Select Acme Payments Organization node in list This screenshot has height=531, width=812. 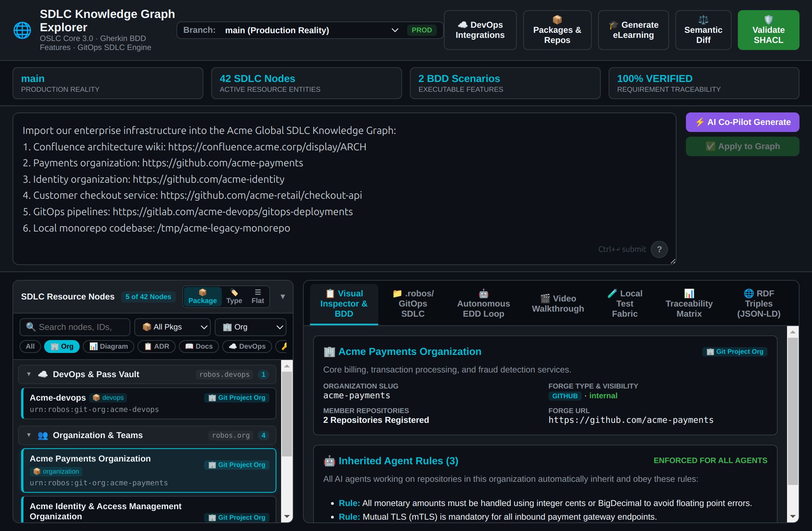149,470
